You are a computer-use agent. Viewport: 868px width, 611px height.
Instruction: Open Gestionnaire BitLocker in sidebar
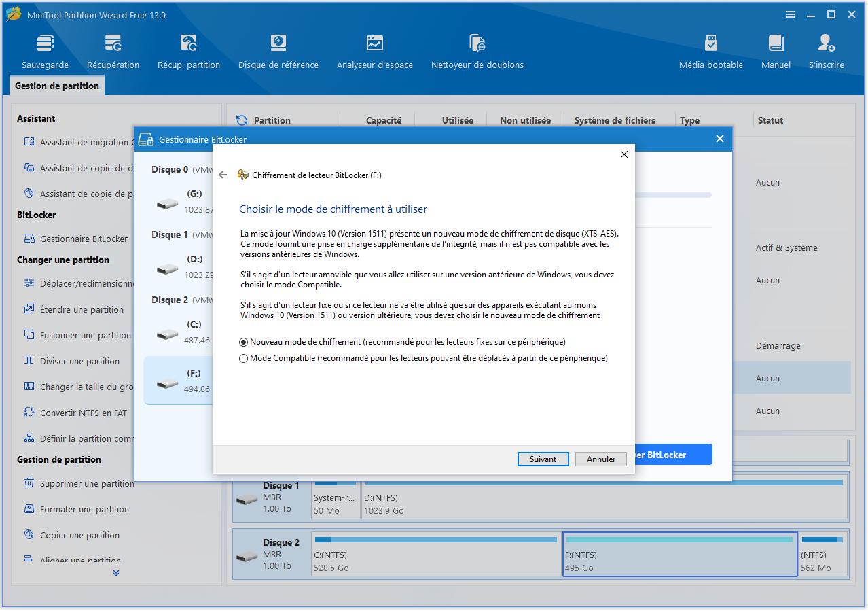tap(76, 239)
